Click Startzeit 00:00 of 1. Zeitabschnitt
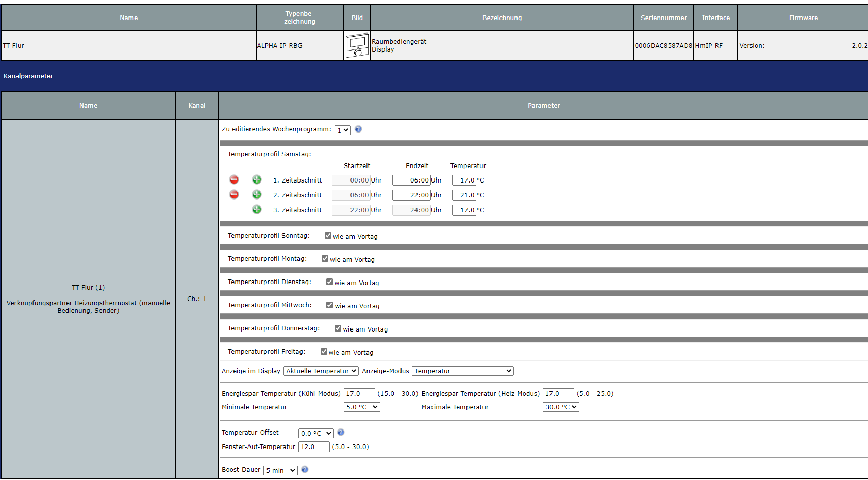Screen dimensions: 868x480 click(x=351, y=180)
